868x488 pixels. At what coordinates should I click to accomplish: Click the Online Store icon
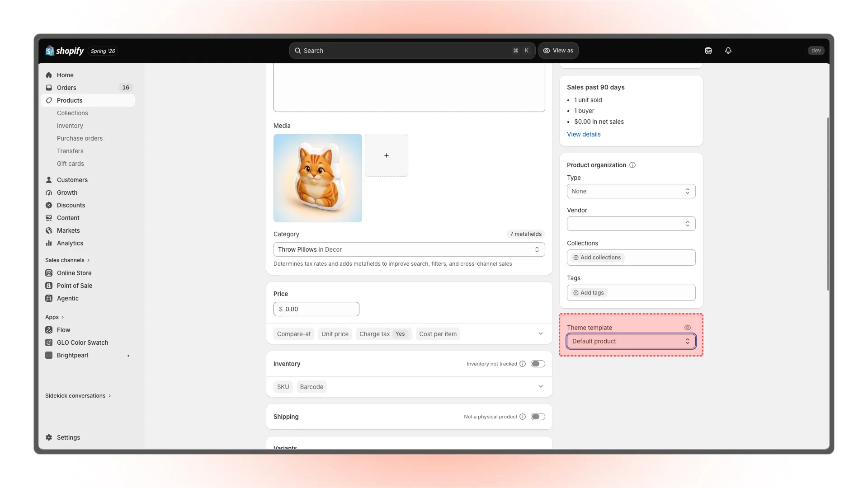(49, 273)
